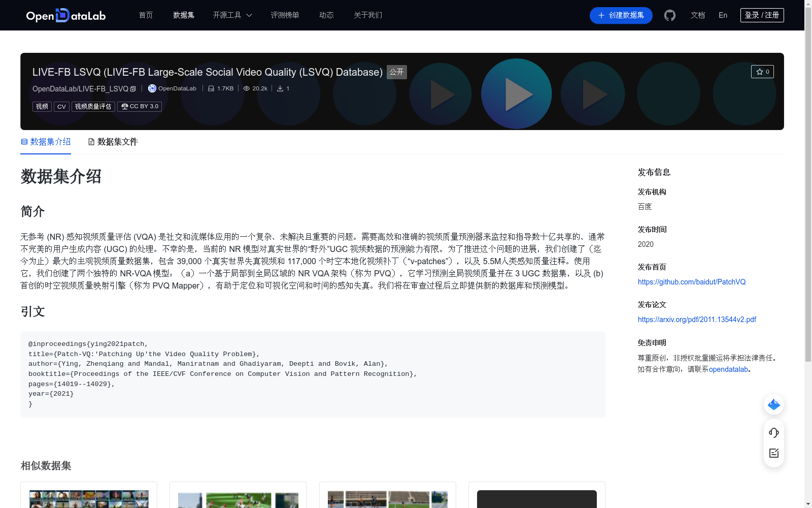Open the GitHub icon link
Viewport: 812px width, 508px height.
pyautogui.click(x=670, y=15)
